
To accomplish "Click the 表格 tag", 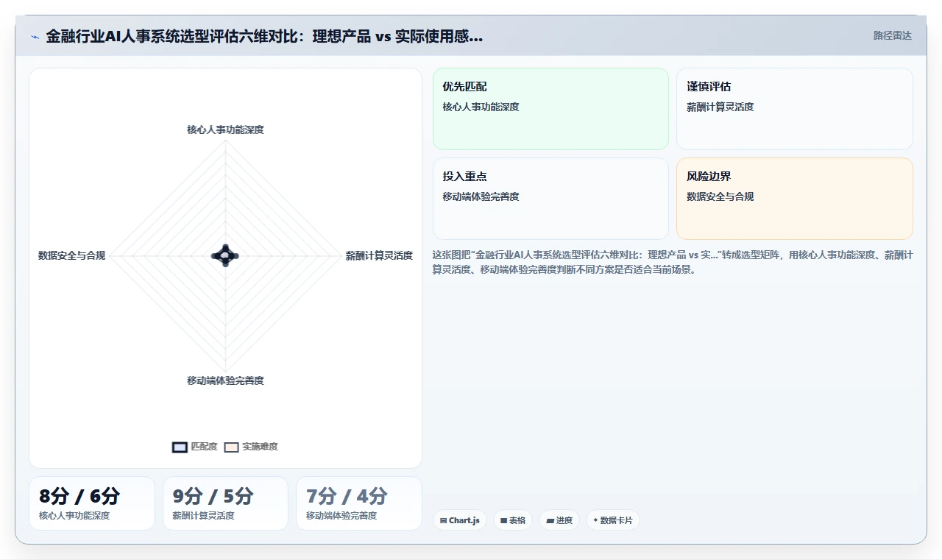I will tap(513, 520).
